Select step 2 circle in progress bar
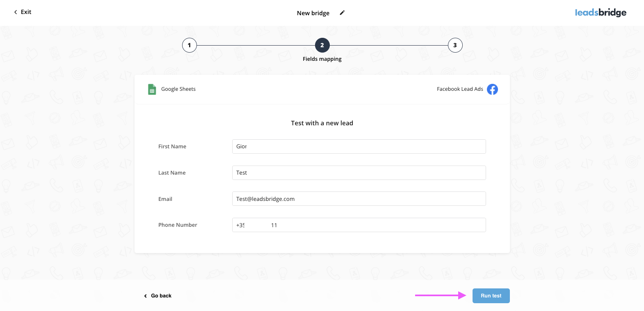The width and height of the screenshot is (644, 311). (x=322, y=45)
